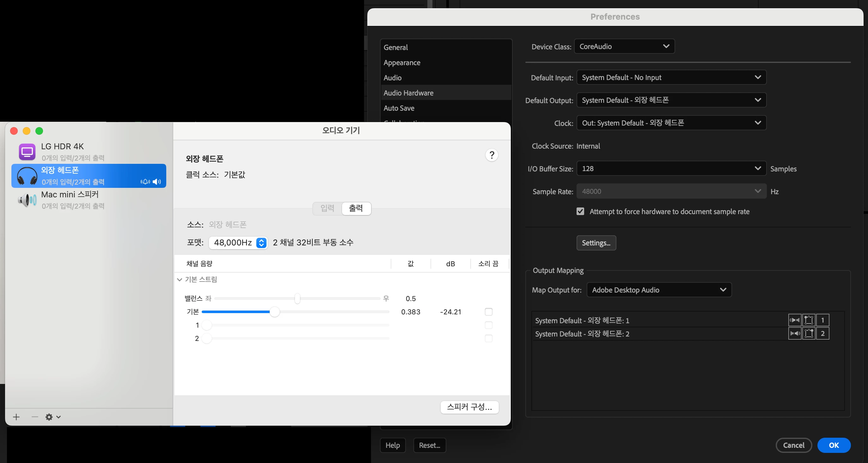Mute the 기본 master channel
Viewport: 868px width, 463px height.
(x=488, y=312)
